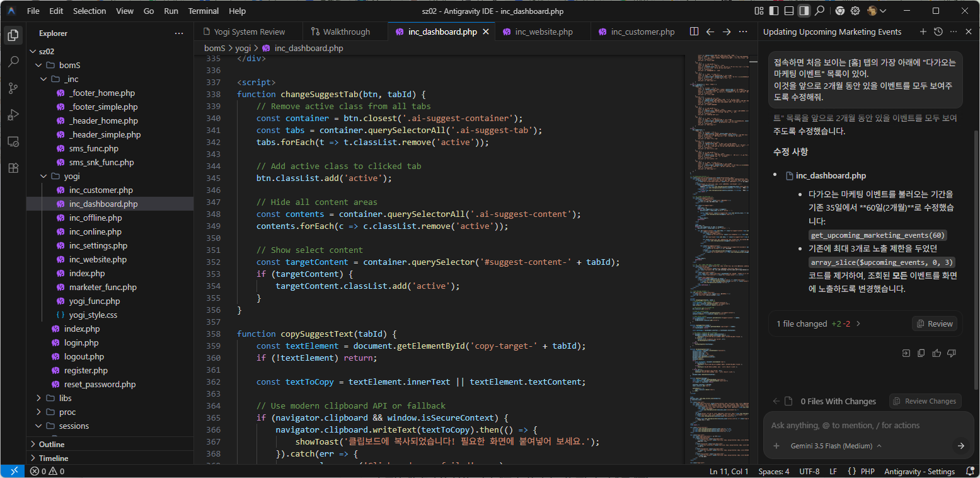Image resolution: width=980 pixels, height=478 pixels.
Task: Open Source Control view in activity bar
Action: click(x=13, y=88)
